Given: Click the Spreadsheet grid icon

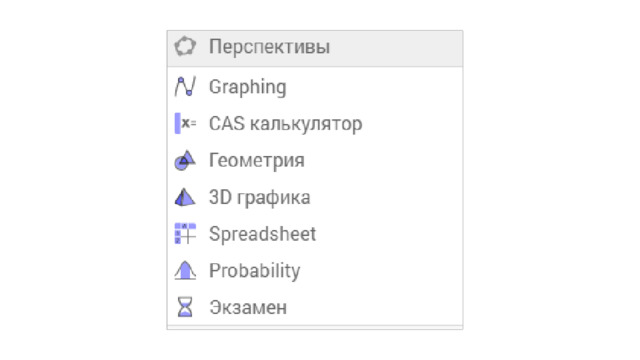Looking at the screenshot, I should (x=185, y=233).
